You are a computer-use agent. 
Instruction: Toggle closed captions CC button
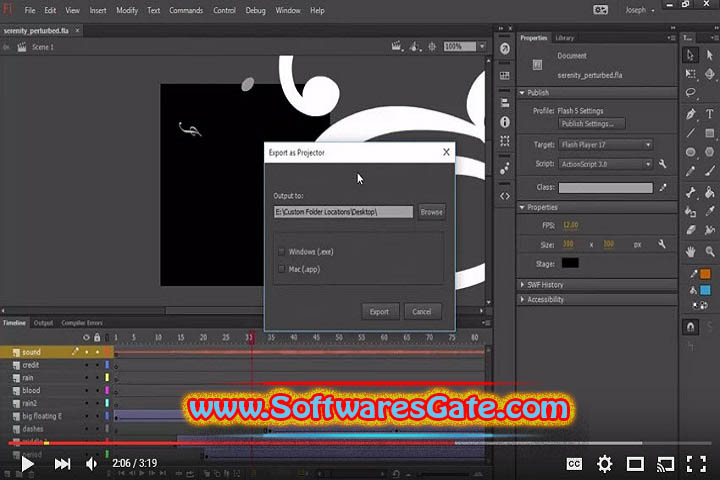tap(574, 464)
